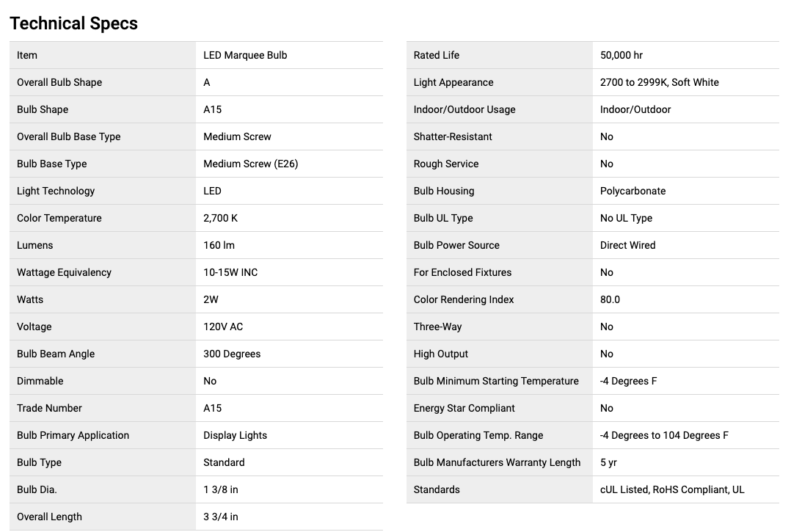Select the Color Temperature label
The height and width of the screenshot is (532, 791).
point(59,218)
